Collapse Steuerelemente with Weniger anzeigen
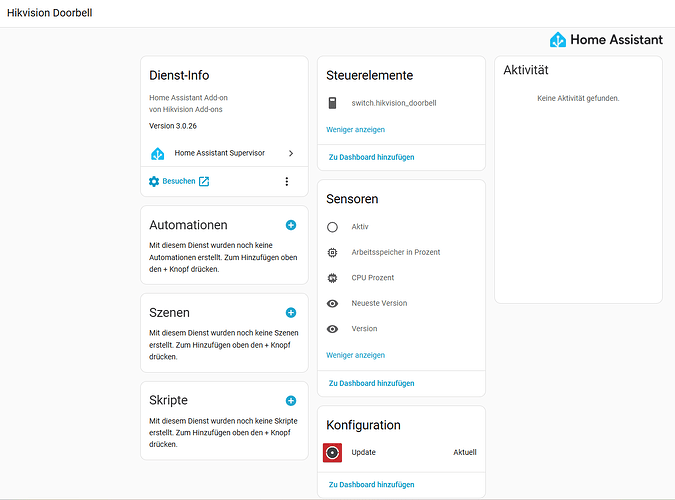Viewport: 675px width, 500px height. coord(356,130)
